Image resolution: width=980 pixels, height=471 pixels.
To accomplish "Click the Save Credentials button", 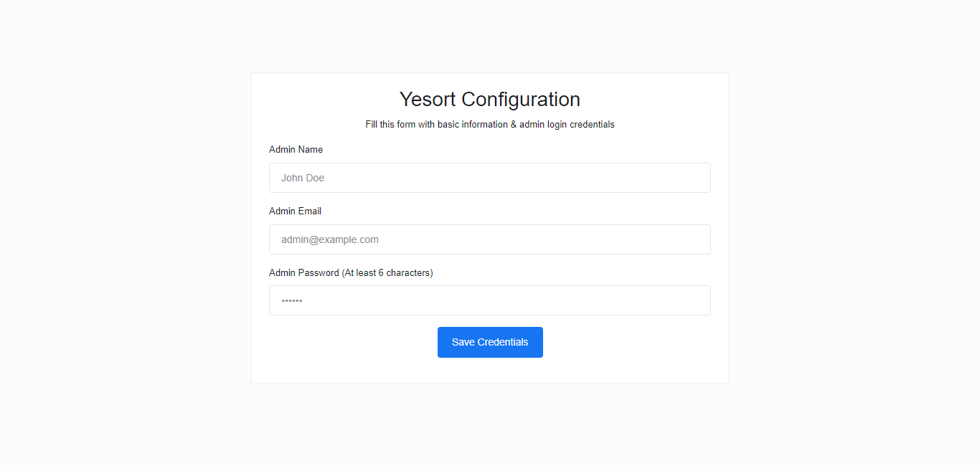I will click(490, 342).
